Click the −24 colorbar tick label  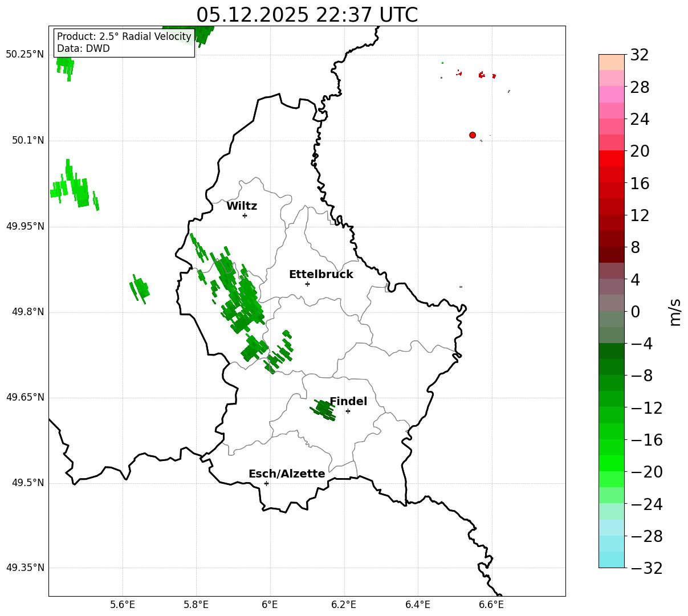tap(646, 504)
